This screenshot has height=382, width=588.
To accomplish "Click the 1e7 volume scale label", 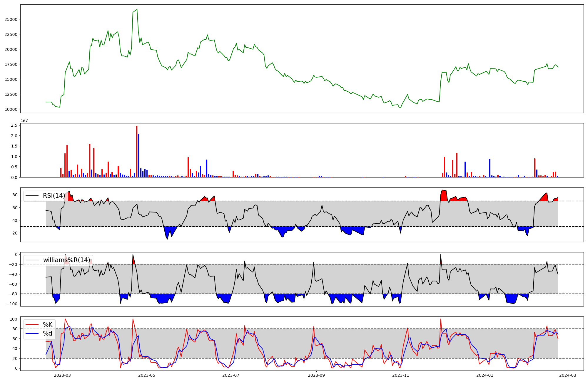I will tap(24, 120).
